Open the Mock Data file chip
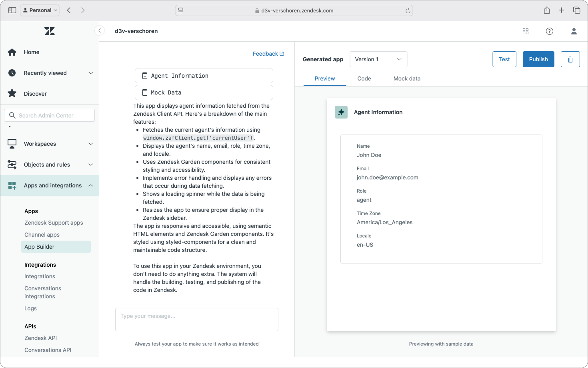 pyautogui.click(x=204, y=93)
